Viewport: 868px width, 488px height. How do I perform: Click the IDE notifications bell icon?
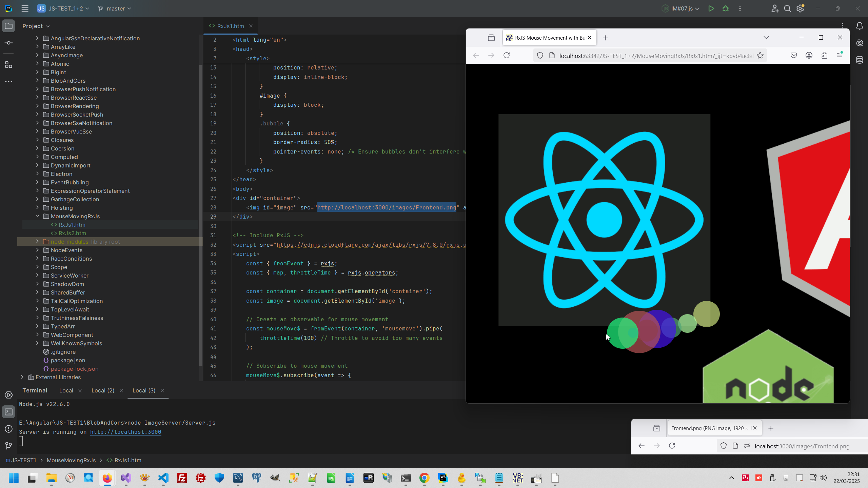(x=860, y=26)
